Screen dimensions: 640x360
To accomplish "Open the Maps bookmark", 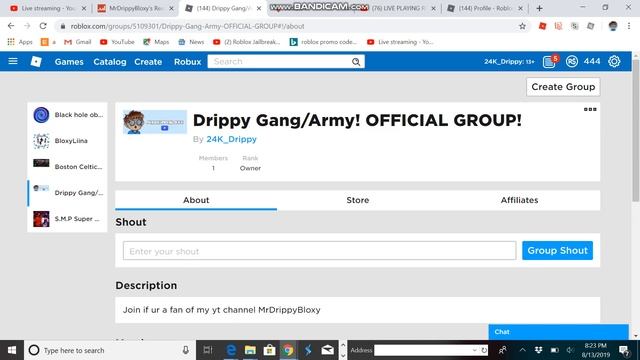I will pos(156,42).
